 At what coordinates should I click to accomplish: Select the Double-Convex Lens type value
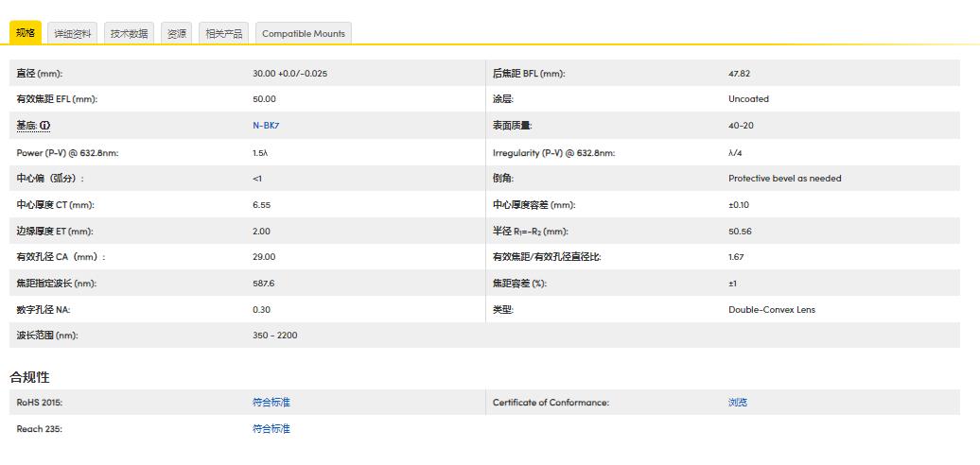pyautogui.click(x=772, y=310)
